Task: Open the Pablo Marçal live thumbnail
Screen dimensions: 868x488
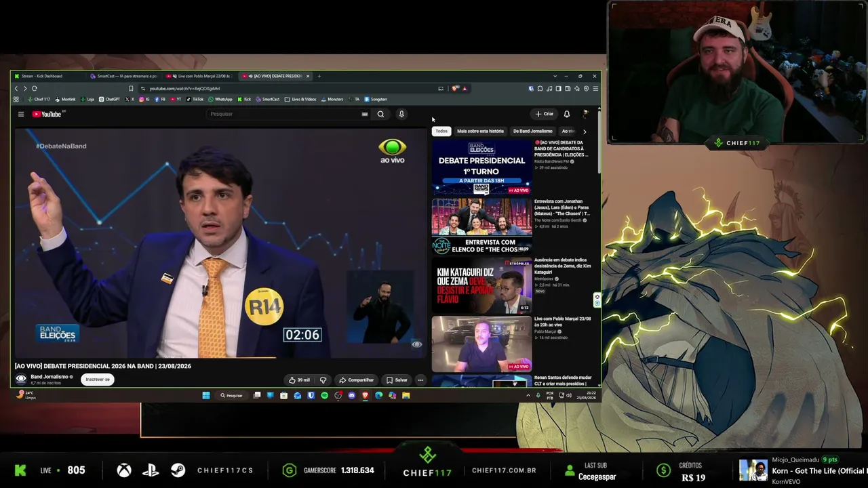Action: coord(482,344)
